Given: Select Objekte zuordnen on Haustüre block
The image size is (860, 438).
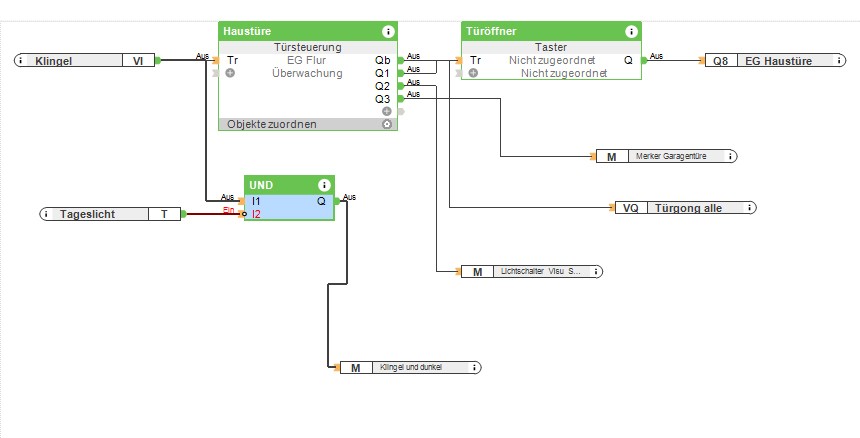Looking at the screenshot, I should tap(272, 124).
